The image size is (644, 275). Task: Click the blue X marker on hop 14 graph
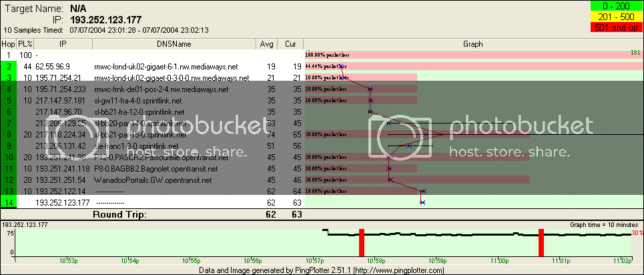422,202
